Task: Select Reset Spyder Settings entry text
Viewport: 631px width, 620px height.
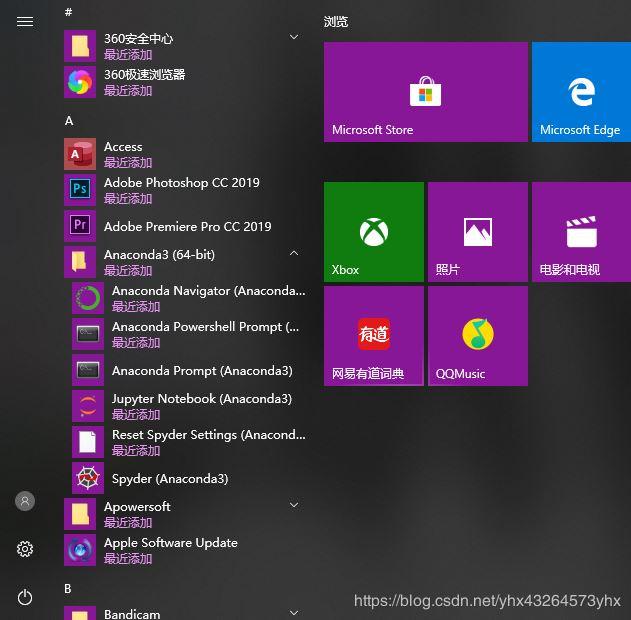Action: [209, 435]
